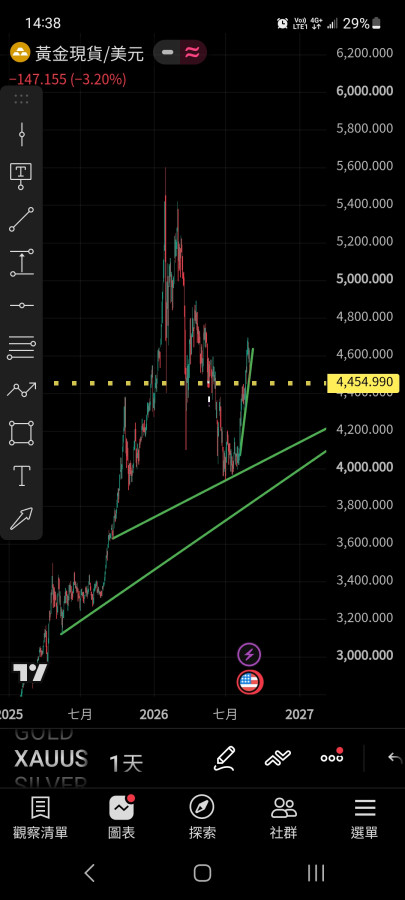
Task: Open the three-dots more options menu
Action: tap(332, 758)
